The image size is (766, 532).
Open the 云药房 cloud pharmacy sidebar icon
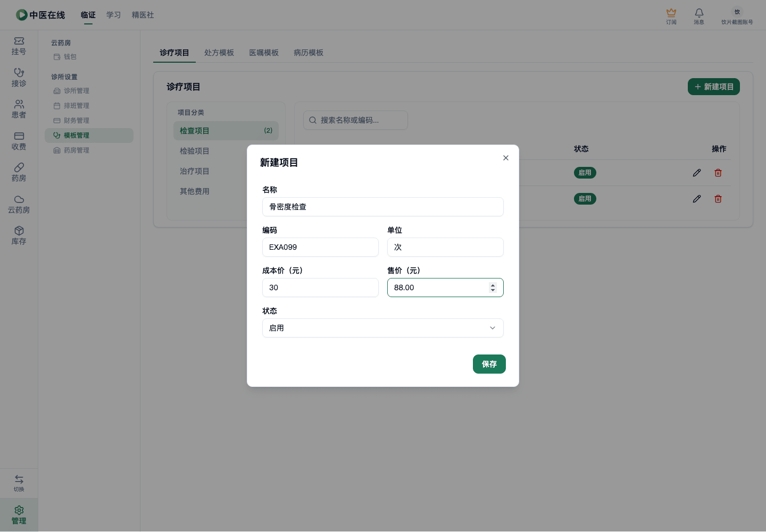pos(19,205)
